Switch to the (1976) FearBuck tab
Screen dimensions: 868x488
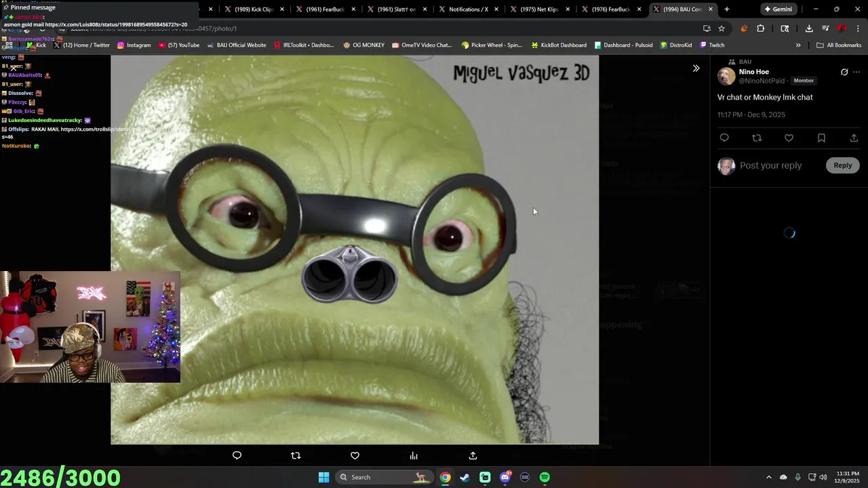point(610,9)
